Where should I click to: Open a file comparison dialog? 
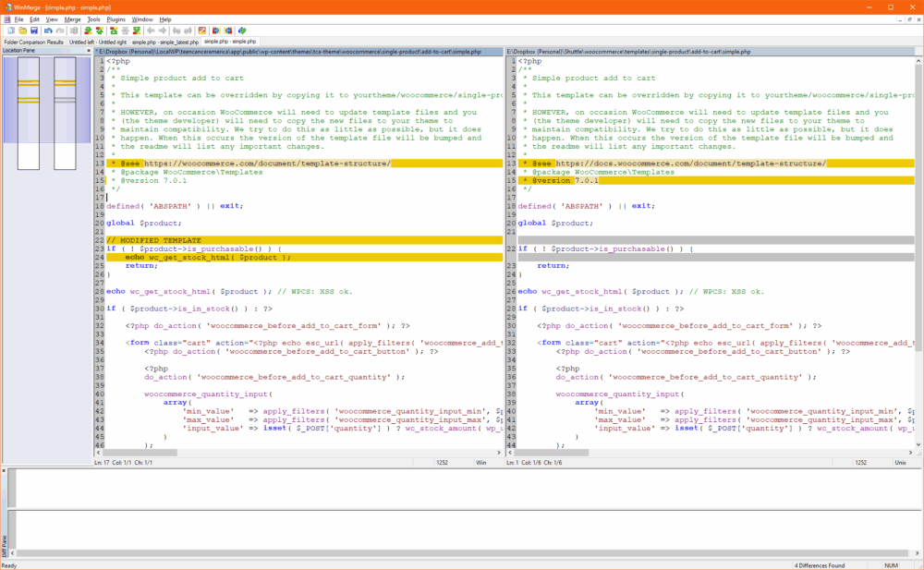tap(21, 29)
